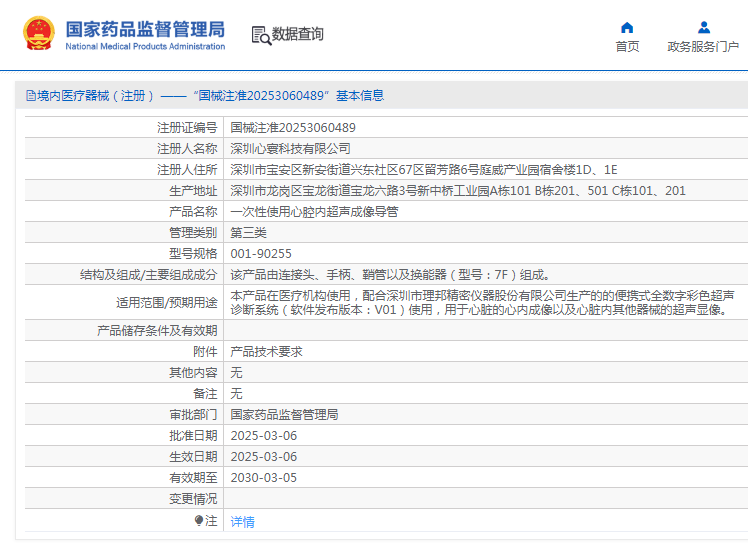Click the intended use description text
748x543 pixels.
point(482,303)
